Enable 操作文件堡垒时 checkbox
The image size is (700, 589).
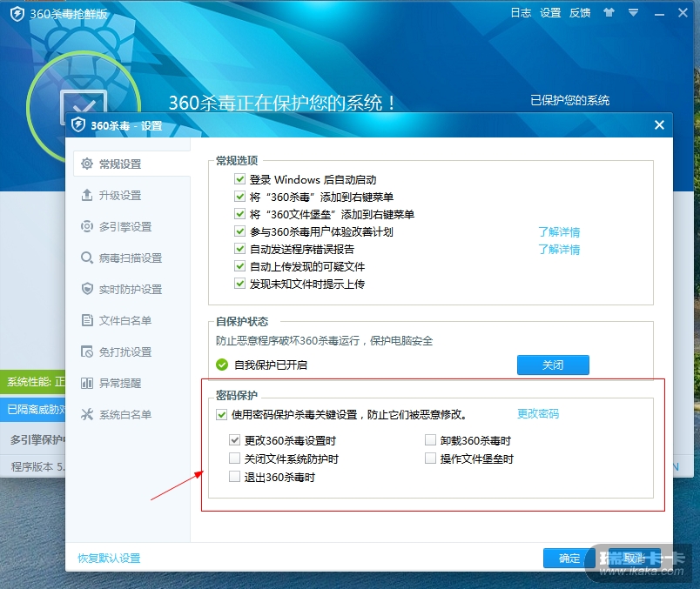[x=430, y=458]
